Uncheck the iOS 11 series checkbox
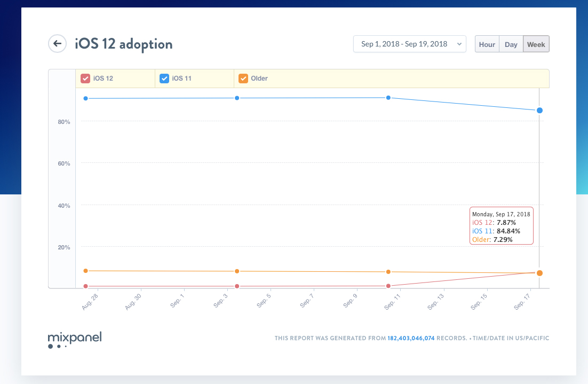 click(164, 79)
